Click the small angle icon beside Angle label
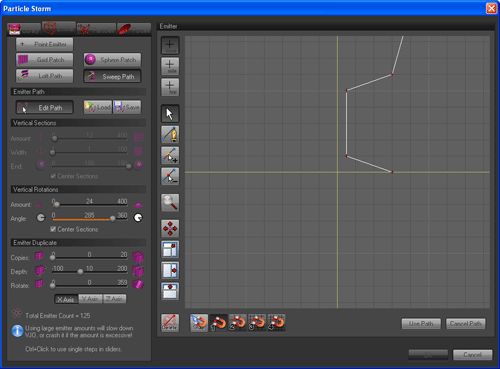Screen dimensions: 500x369 click(x=41, y=218)
